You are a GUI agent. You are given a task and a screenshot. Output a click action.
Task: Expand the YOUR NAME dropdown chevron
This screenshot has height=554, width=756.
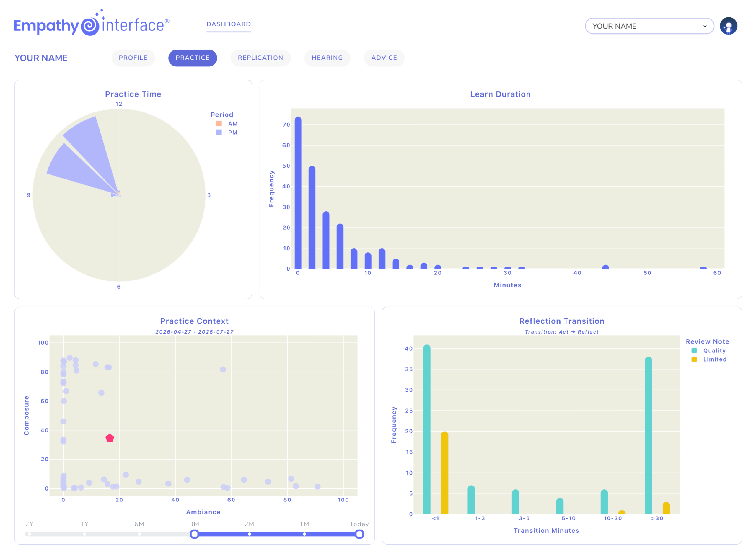[705, 26]
